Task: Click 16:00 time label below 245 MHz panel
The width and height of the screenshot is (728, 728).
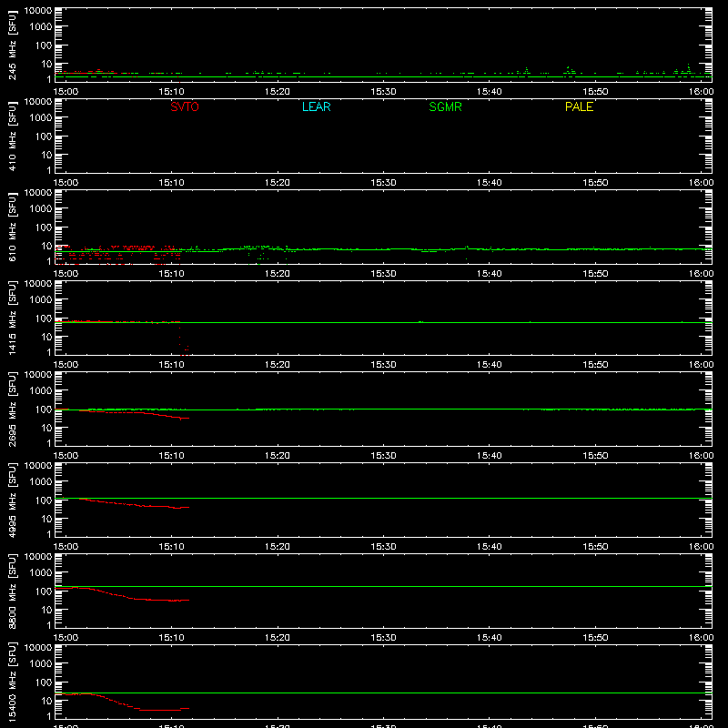Action: click(701, 92)
